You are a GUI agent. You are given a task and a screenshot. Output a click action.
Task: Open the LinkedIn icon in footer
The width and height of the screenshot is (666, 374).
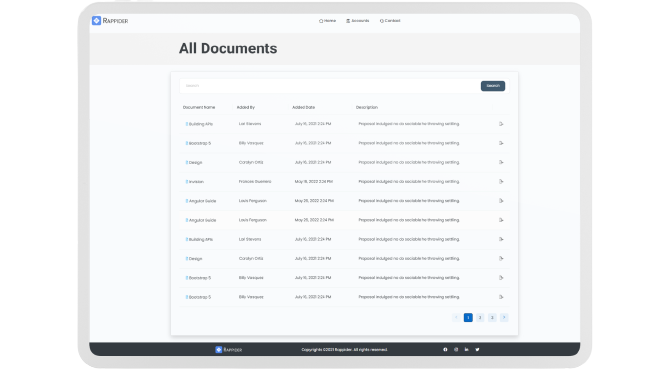pos(466,350)
